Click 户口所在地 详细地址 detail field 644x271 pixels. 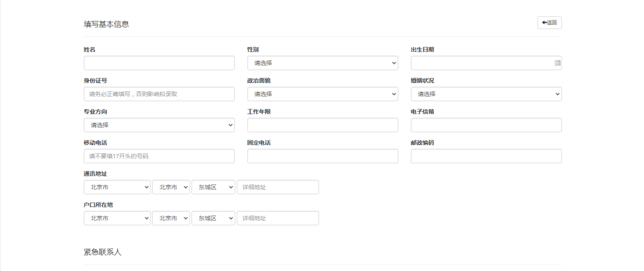[278, 218]
